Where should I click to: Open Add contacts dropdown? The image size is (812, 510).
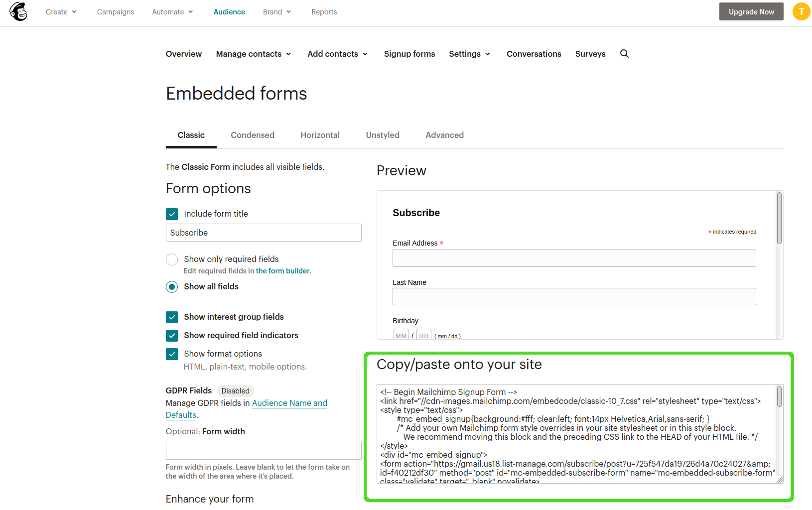tap(338, 54)
